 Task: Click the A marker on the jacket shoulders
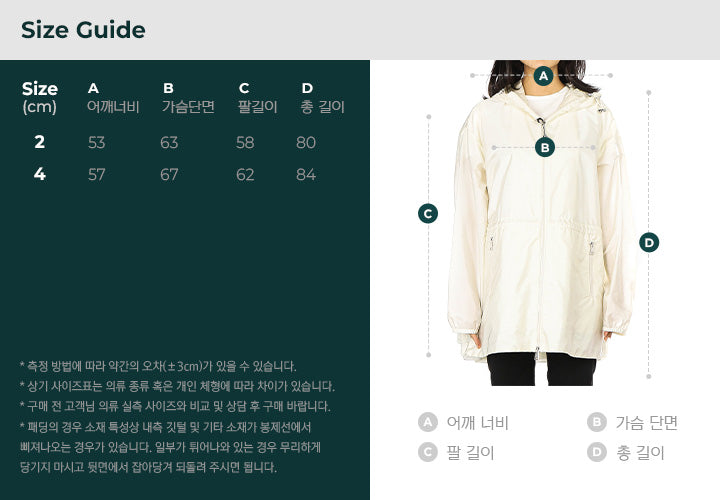543,76
